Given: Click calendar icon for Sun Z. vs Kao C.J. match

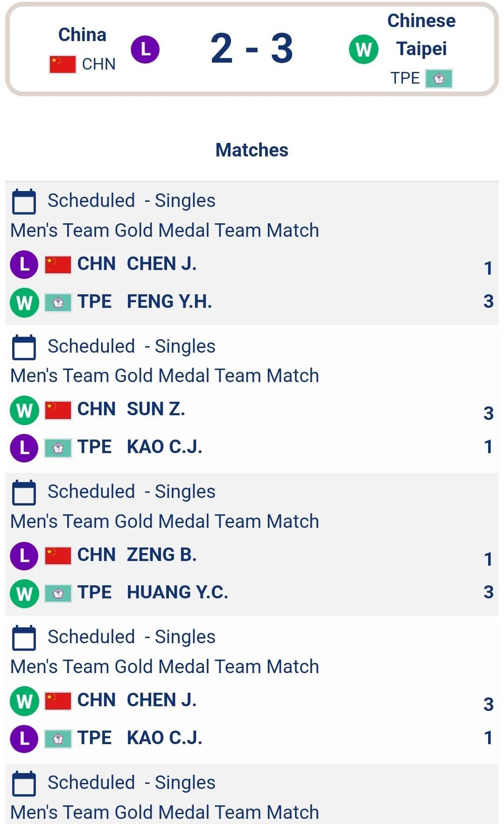Looking at the screenshot, I should [x=24, y=347].
